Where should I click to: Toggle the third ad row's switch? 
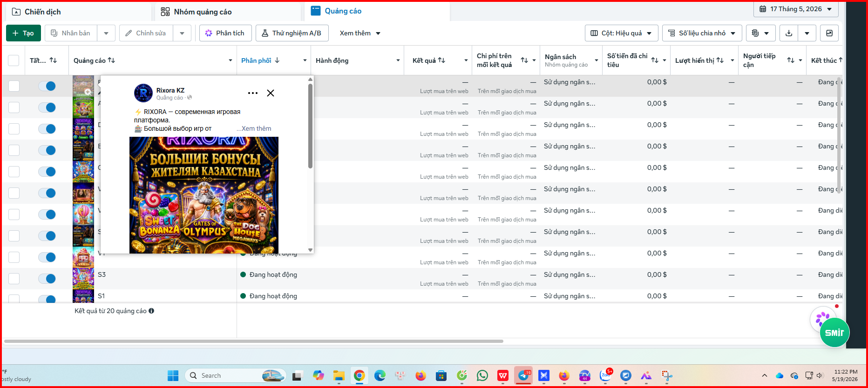[47, 129]
